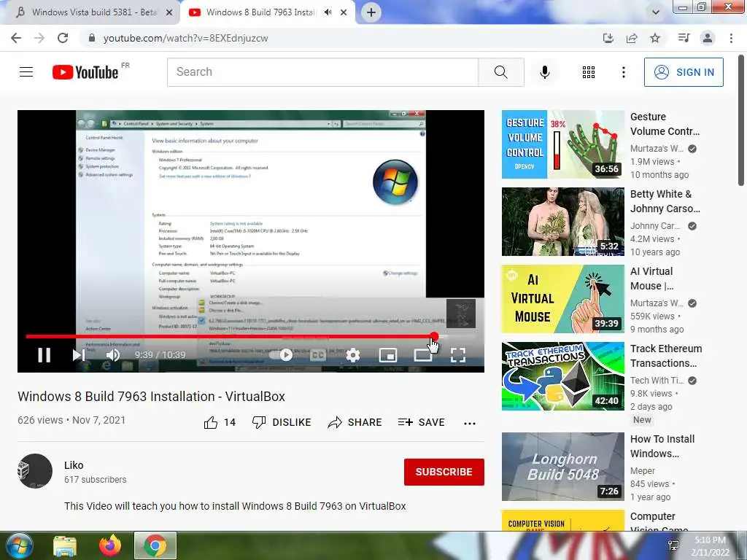Save the video to a playlist
Image resolution: width=747 pixels, height=560 pixels.
pyautogui.click(x=421, y=422)
